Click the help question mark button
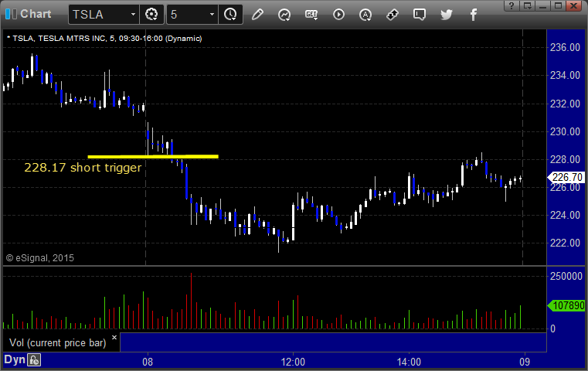The width and height of the screenshot is (588, 371). point(512,5)
